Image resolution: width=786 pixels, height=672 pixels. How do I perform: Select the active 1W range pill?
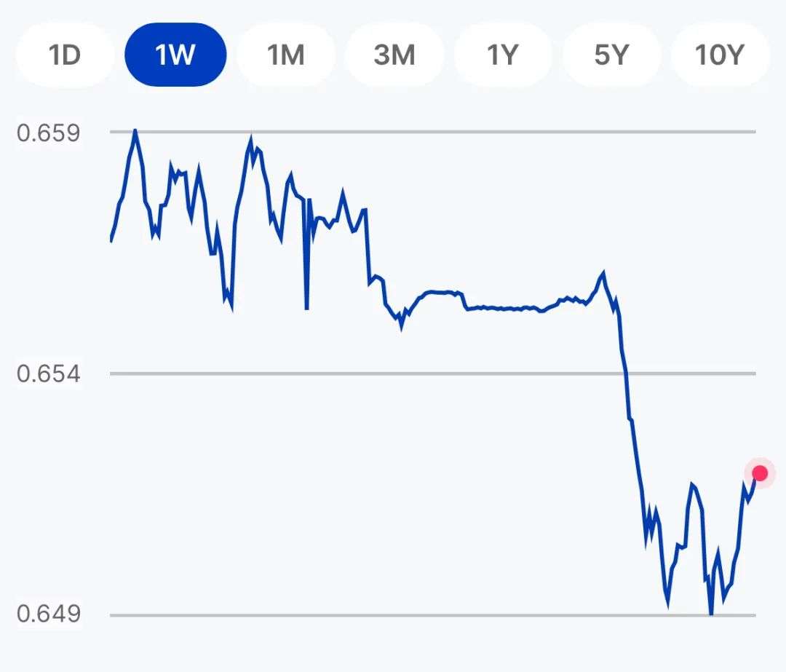pos(175,55)
